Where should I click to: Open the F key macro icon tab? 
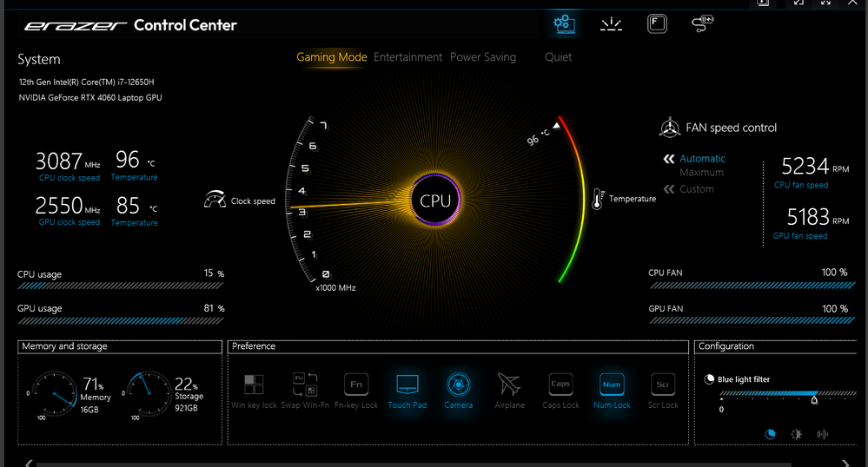point(657,23)
